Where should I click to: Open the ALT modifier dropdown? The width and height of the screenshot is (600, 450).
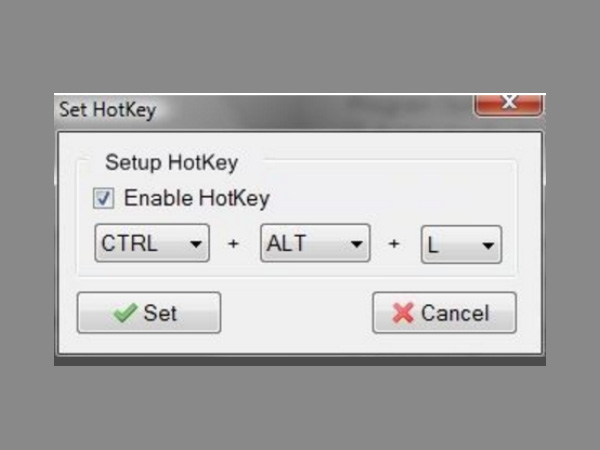[x=315, y=244]
